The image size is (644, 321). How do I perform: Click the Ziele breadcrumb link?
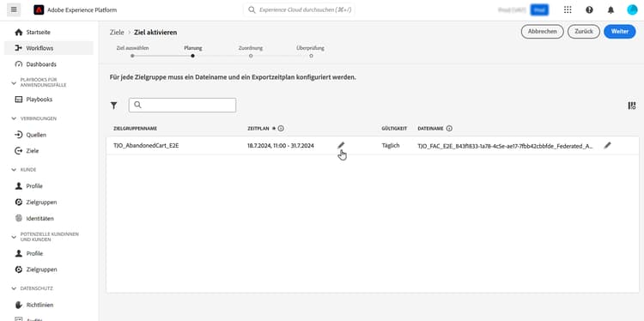click(x=117, y=32)
